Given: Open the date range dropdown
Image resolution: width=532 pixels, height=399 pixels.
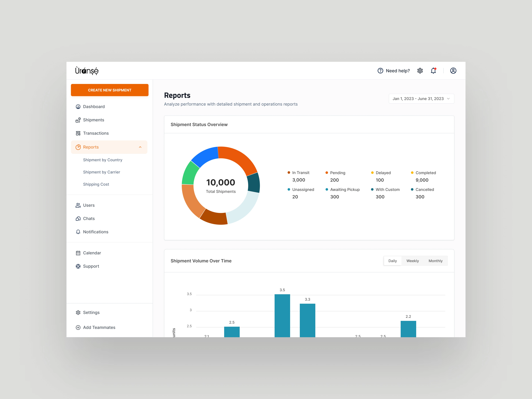Looking at the screenshot, I should 421,99.
